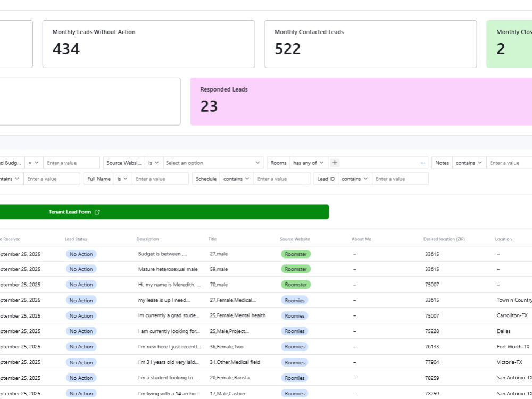Click the Schedule filter value field
Viewport: 532px width, 399px height.
281,179
